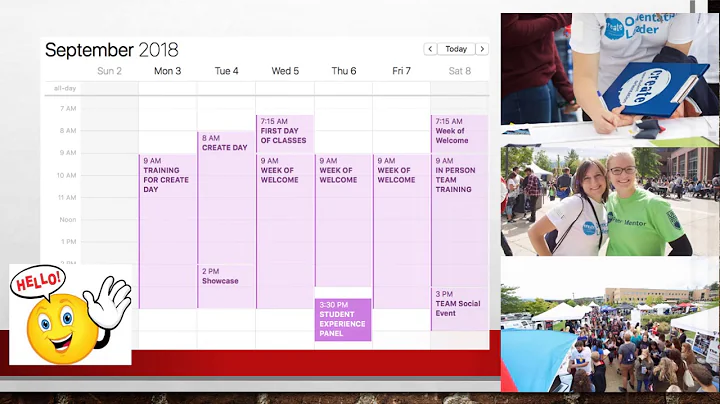Image resolution: width=720 pixels, height=404 pixels.
Task: Open the 2 PM Showcase event
Action: point(226,286)
